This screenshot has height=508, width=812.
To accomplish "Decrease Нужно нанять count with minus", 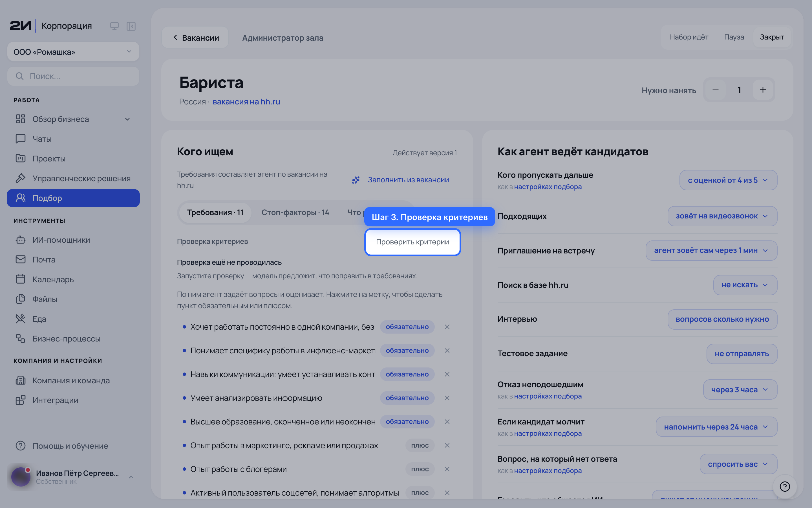I will pos(715,90).
